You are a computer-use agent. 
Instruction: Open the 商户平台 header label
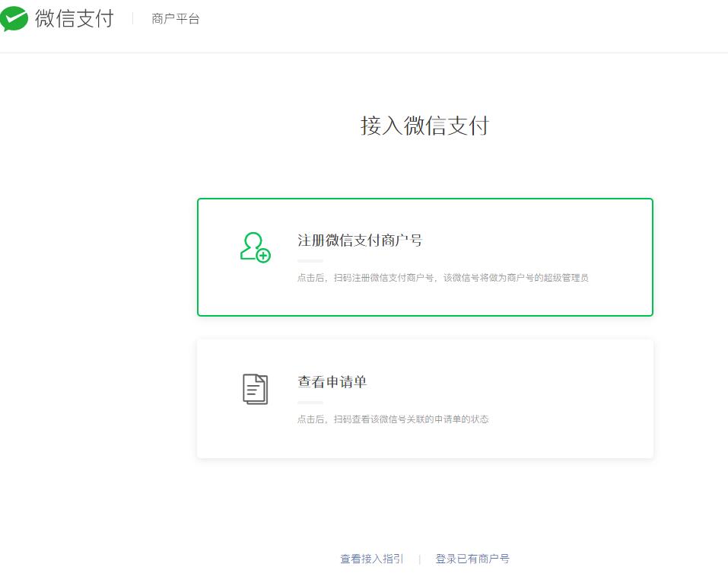[176, 19]
